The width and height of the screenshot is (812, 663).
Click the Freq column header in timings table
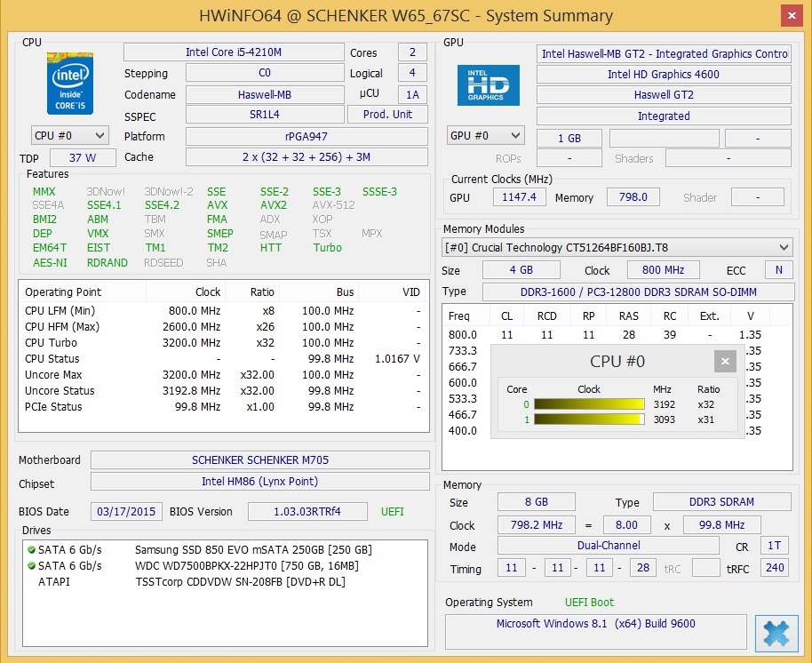click(x=466, y=316)
